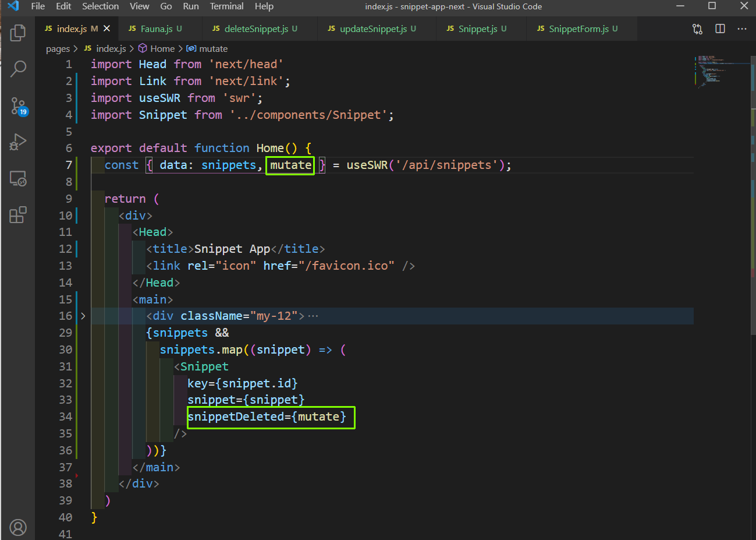Click closing </Head> tag on line 14
Viewport: 756px width, 540px height.
coord(156,283)
